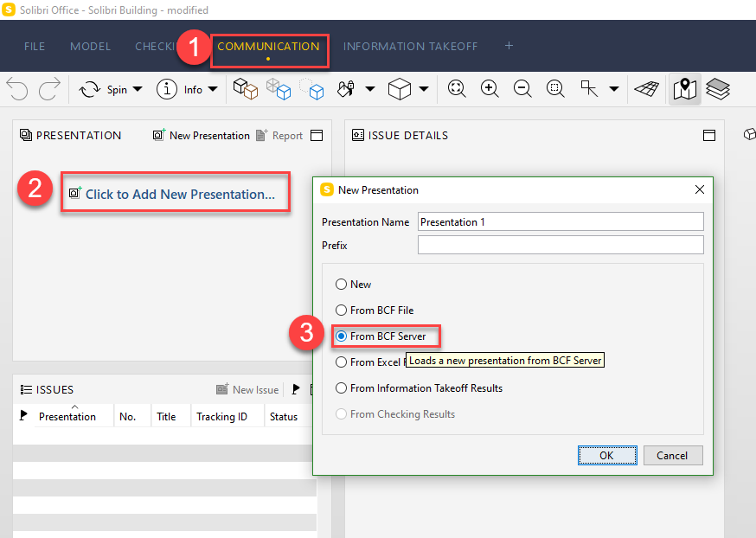Click the map with pin icon
This screenshot has height=538, width=756.
[x=685, y=89]
